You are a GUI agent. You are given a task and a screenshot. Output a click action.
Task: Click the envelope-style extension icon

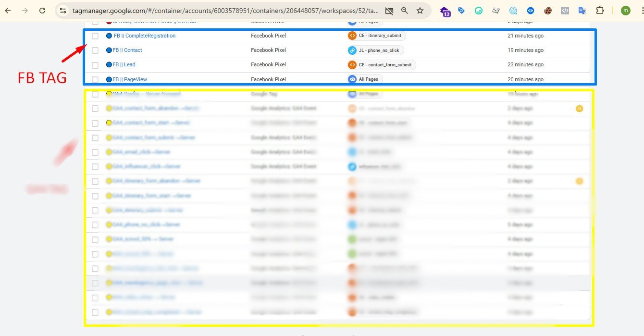[496, 11]
